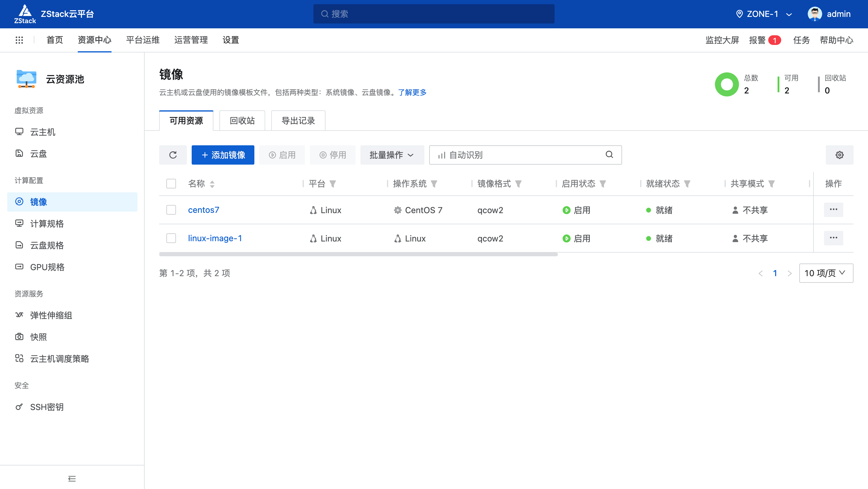Check the linux-image-1 row checkbox

point(171,238)
